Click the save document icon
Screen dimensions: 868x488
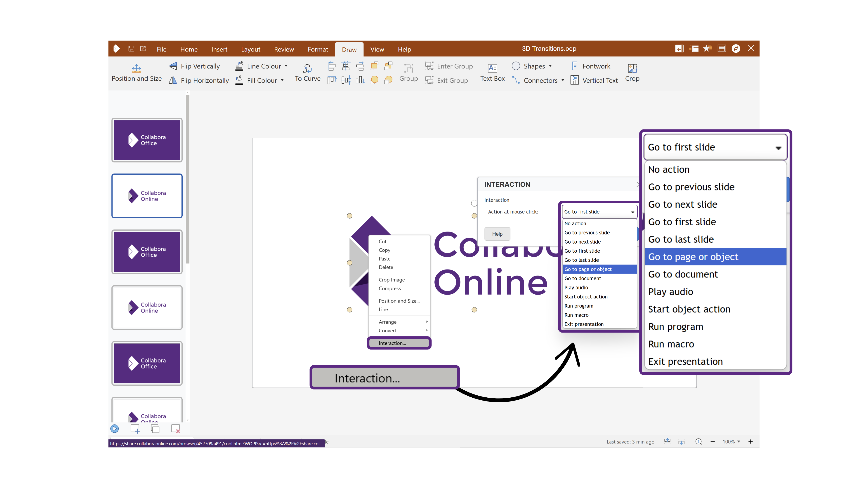click(131, 49)
